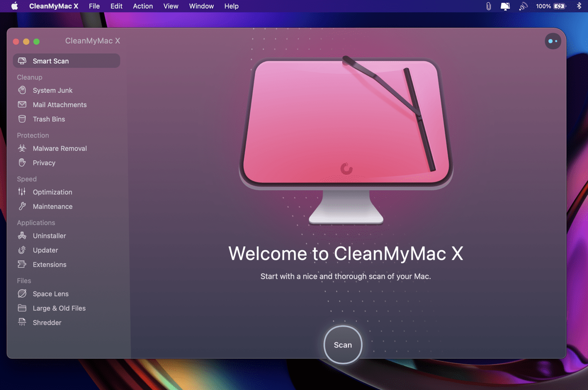This screenshot has width=588, height=390.
Task: Click the Space Lens planet icon
Action: (22, 294)
